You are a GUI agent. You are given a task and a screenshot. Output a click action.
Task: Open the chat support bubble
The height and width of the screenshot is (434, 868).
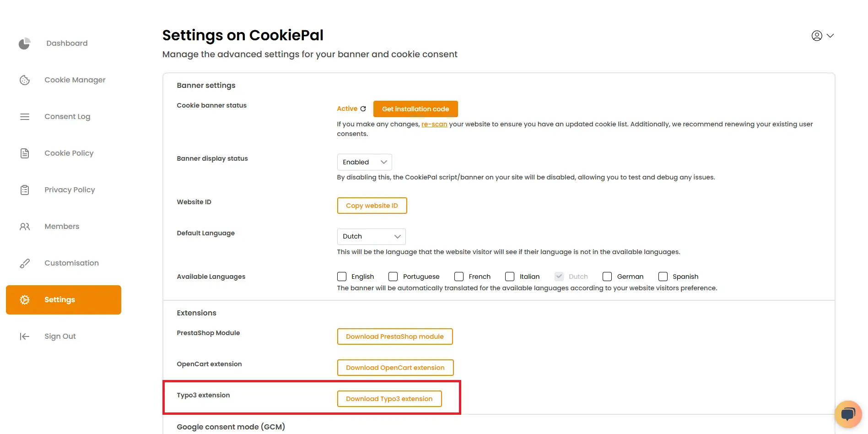click(848, 413)
